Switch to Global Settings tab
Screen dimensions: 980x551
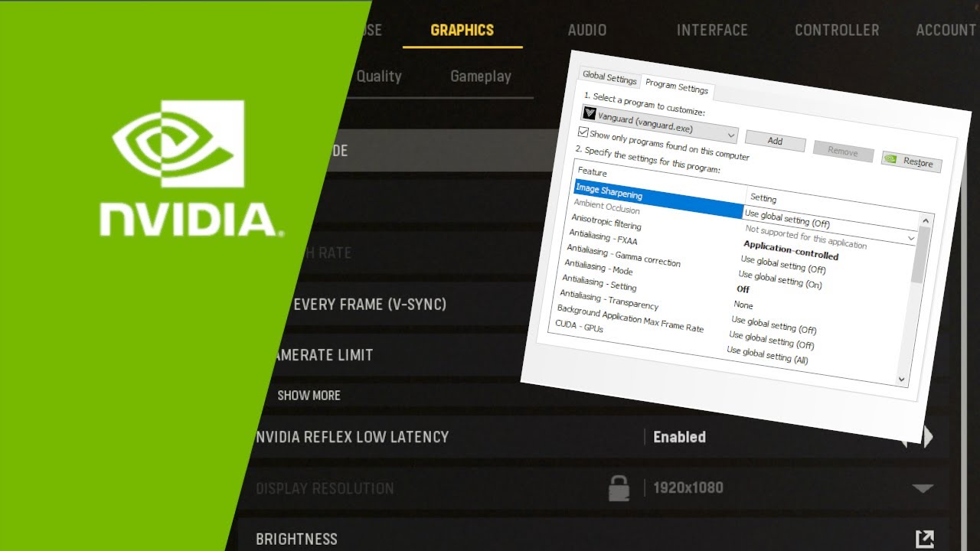[609, 78]
